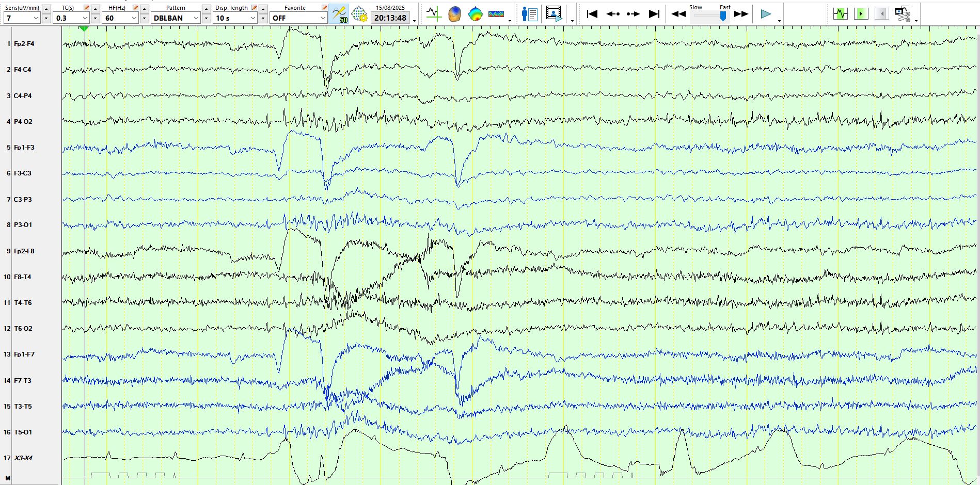Jump to the start of recording
Viewport: 980px width, 485px height.
pos(592,14)
